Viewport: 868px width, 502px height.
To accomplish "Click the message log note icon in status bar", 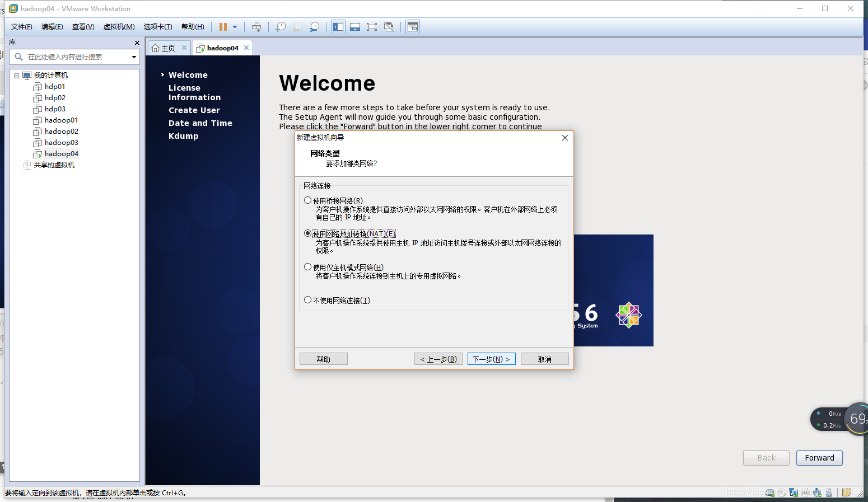I will [x=847, y=492].
